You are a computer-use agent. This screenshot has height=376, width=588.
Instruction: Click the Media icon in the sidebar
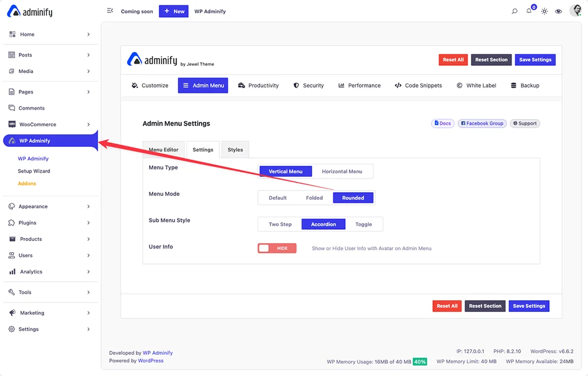[x=12, y=71]
